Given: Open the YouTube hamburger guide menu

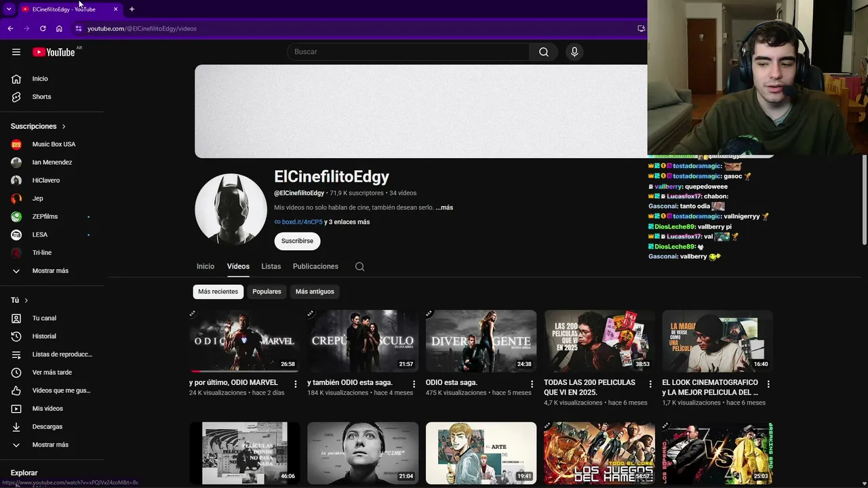Looking at the screenshot, I should (16, 52).
